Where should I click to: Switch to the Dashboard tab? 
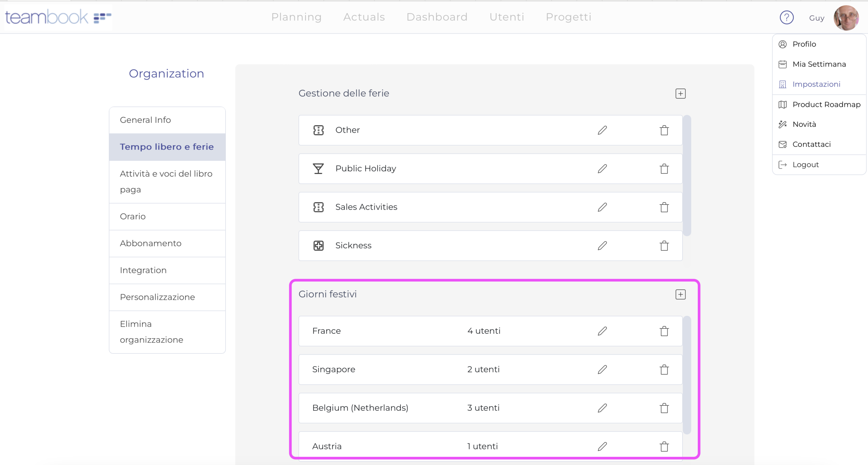pyautogui.click(x=437, y=17)
